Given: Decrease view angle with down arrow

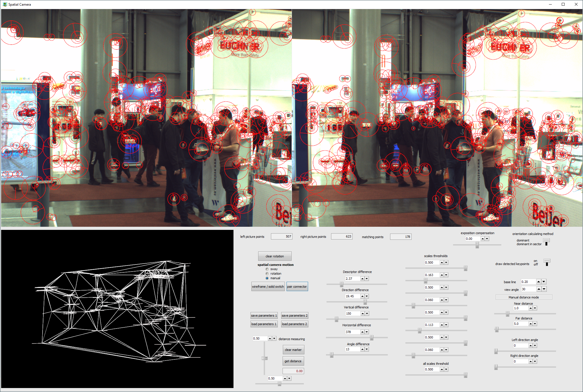Looking at the screenshot, I should click(x=544, y=289).
